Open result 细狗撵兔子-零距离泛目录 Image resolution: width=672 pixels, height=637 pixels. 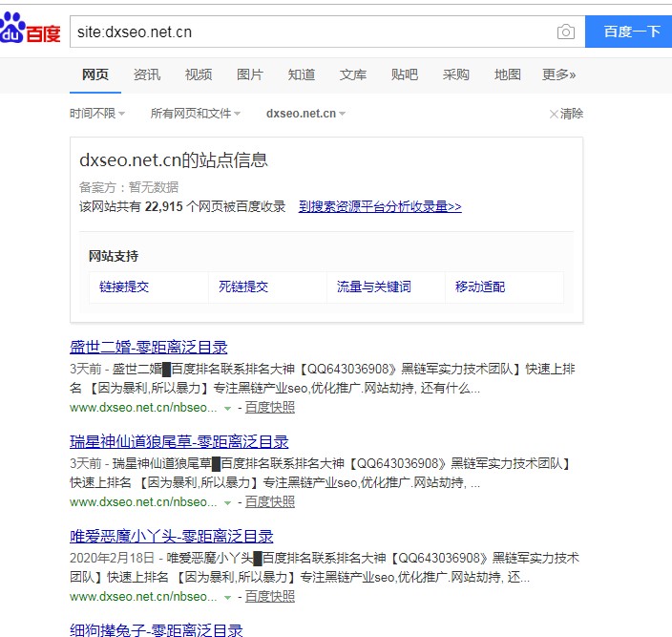156,629
